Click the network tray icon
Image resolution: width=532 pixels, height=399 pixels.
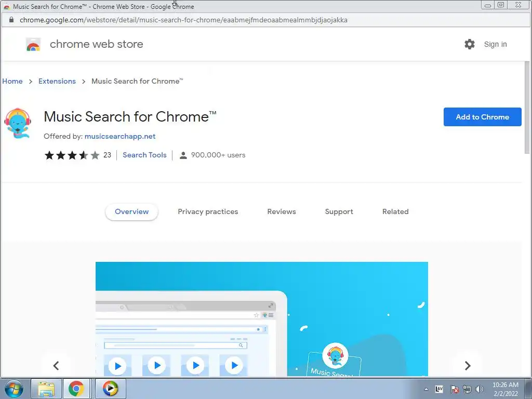467,390
